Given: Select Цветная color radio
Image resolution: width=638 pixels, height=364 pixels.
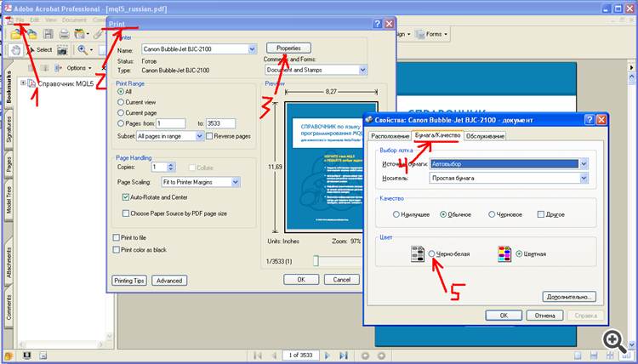Looking at the screenshot, I should pyautogui.click(x=519, y=253).
